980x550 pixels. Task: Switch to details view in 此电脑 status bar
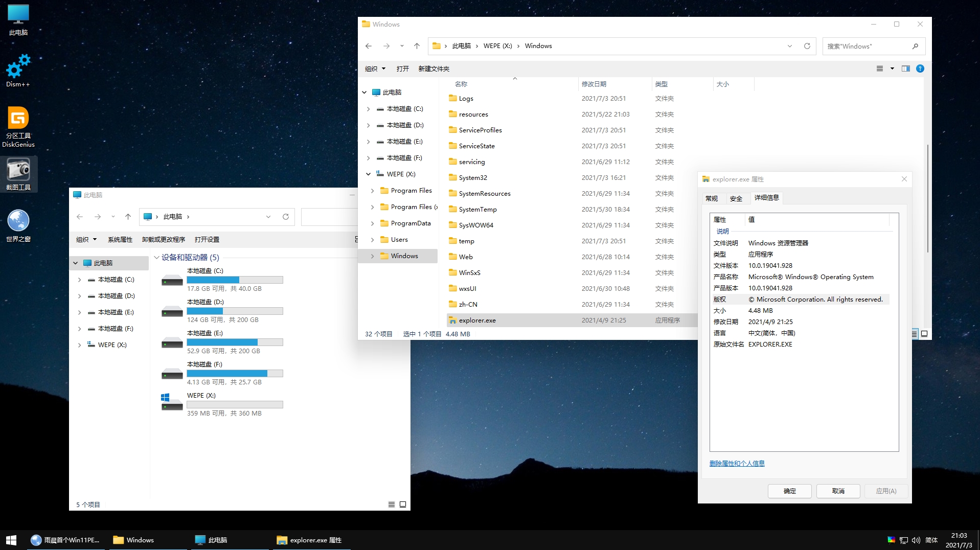click(x=392, y=505)
